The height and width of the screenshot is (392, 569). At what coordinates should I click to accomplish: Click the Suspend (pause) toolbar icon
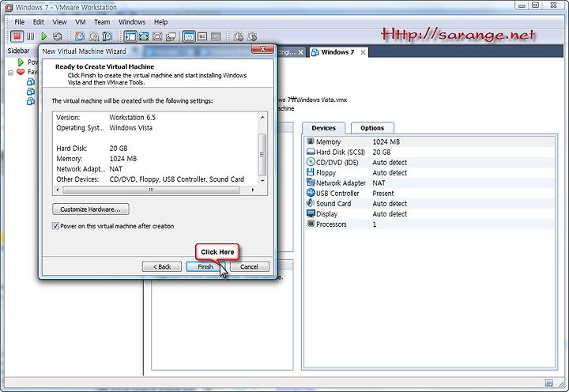tap(31, 36)
